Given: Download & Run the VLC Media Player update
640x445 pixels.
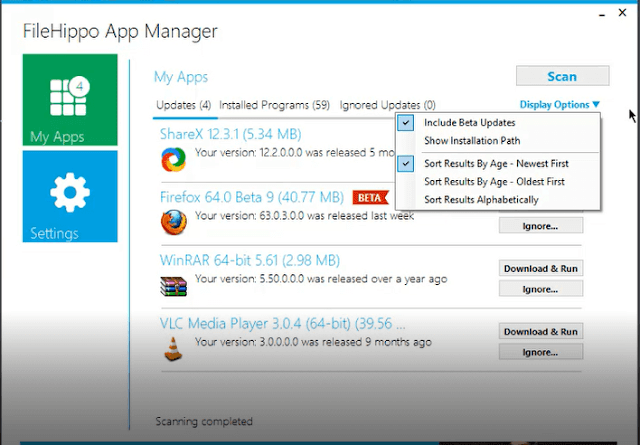Looking at the screenshot, I should 541,332.
